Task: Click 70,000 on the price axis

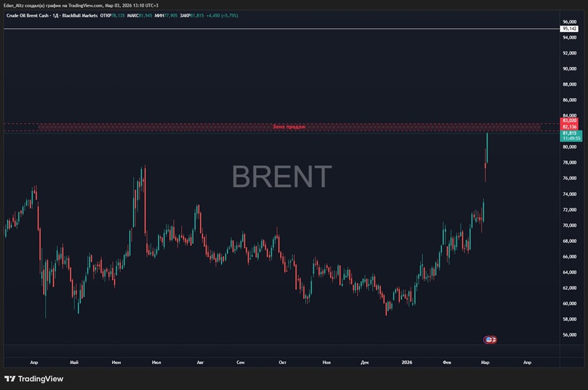Action: [x=569, y=226]
